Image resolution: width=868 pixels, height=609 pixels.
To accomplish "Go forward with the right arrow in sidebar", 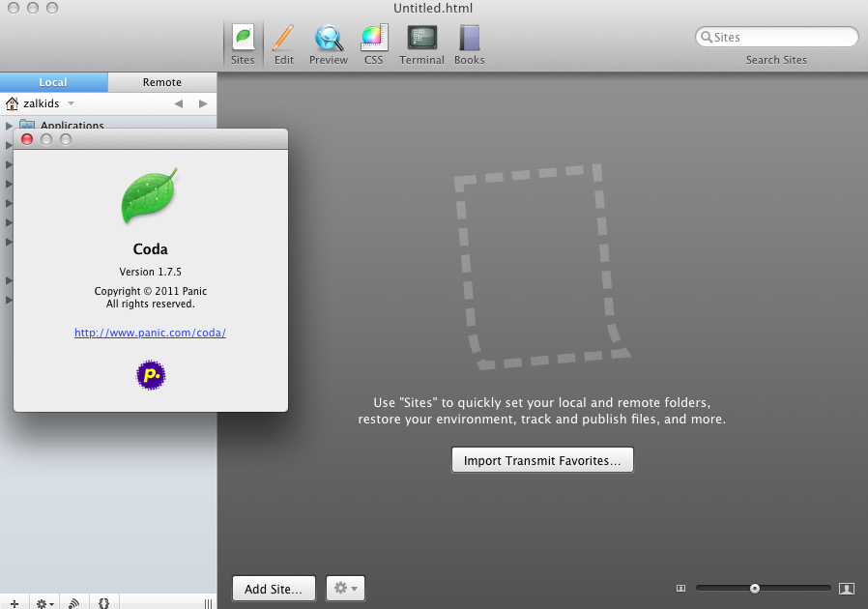I will tap(203, 103).
